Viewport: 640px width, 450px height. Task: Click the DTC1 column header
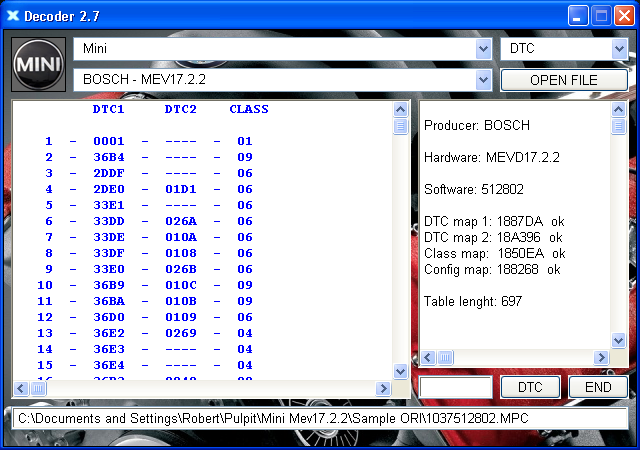coord(109,109)
